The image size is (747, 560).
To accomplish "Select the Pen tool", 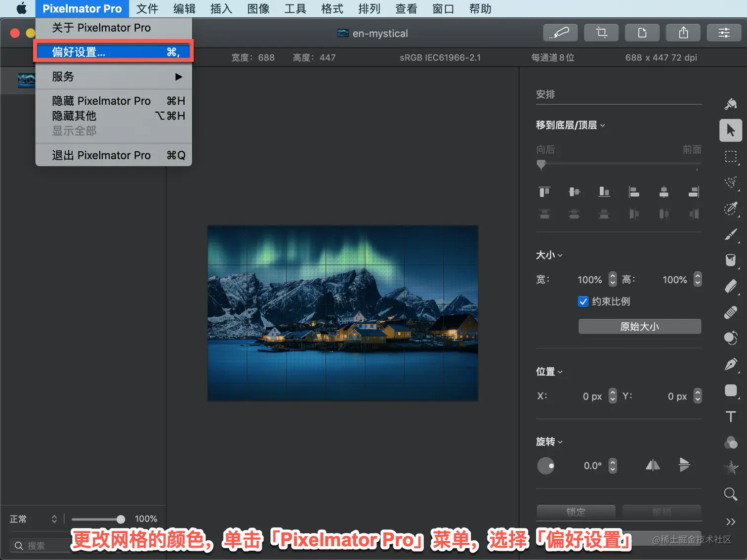I will coord(731,364).
